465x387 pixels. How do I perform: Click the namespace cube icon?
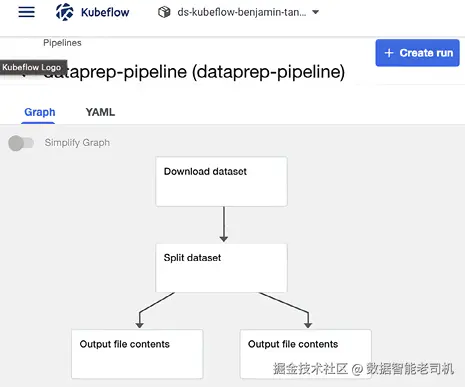(164, 12)
